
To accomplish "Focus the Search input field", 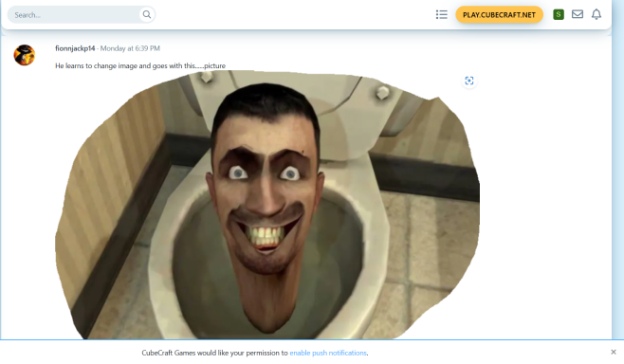I will tap(74, 15).
